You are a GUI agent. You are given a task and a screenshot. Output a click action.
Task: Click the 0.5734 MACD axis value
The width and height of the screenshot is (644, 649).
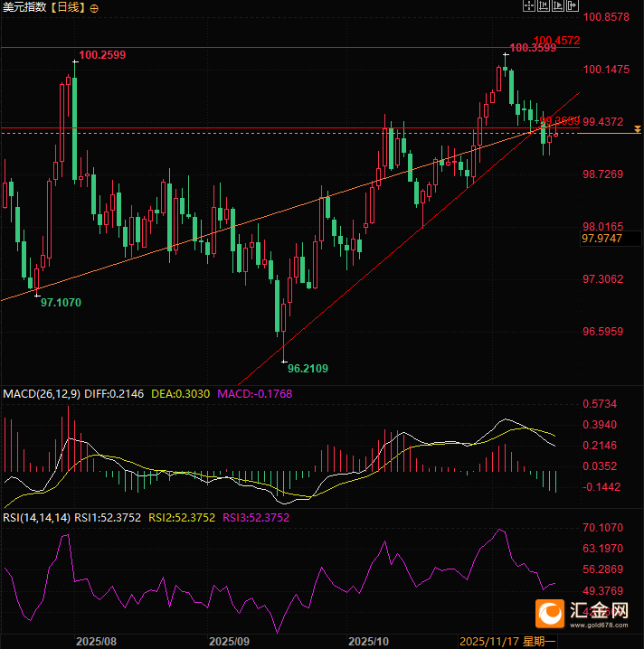pyautogui.click(x=600, y=404)
